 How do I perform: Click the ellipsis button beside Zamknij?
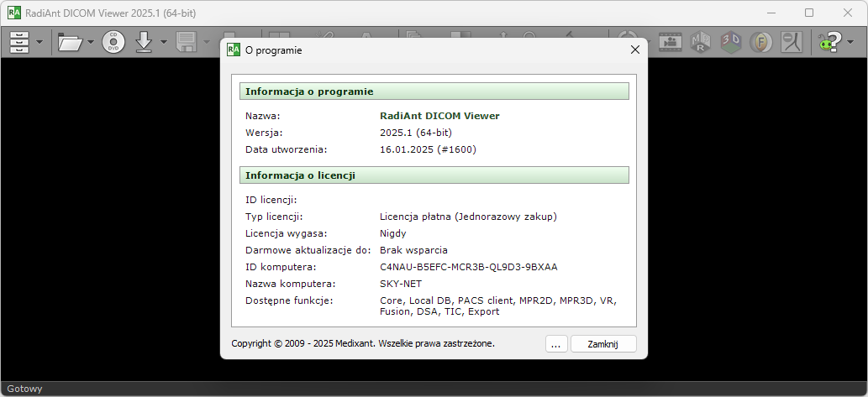556,344
